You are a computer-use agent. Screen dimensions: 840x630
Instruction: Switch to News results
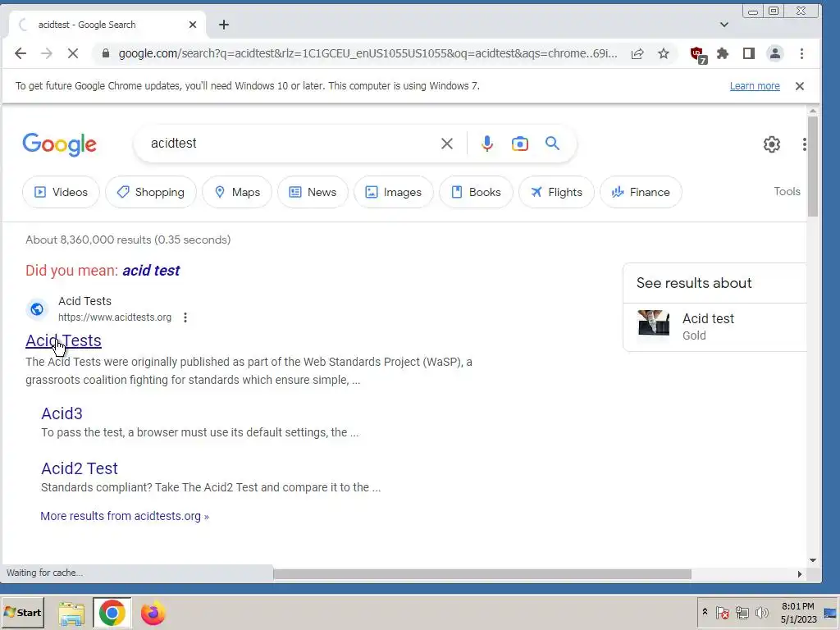pos(313,192)
